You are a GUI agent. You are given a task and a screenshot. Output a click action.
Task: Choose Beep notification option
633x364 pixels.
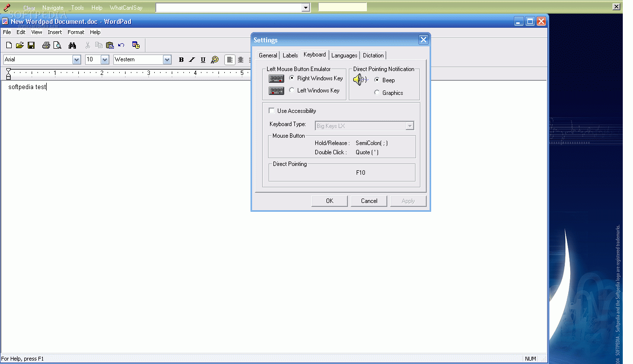tap(377, 80)
